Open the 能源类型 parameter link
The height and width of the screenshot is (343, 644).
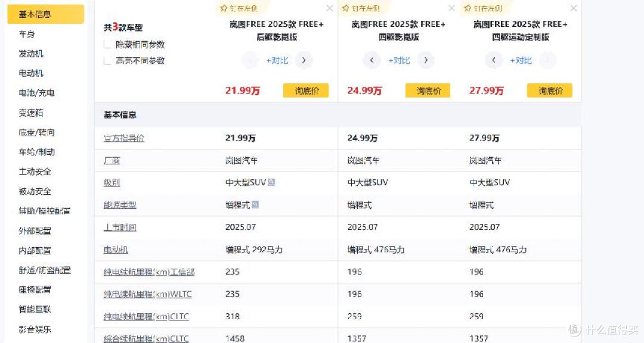(120, 205)
